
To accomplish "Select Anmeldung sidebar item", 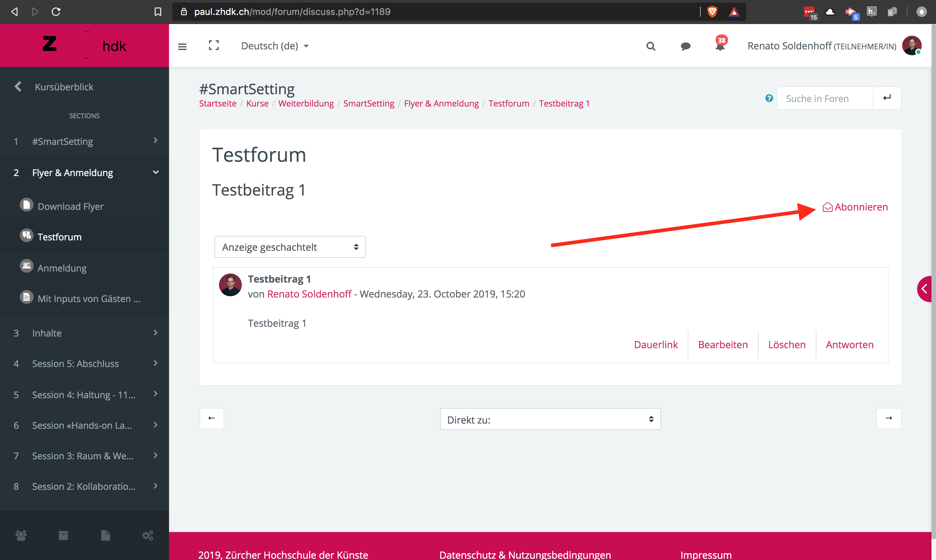I will [62, 268].
